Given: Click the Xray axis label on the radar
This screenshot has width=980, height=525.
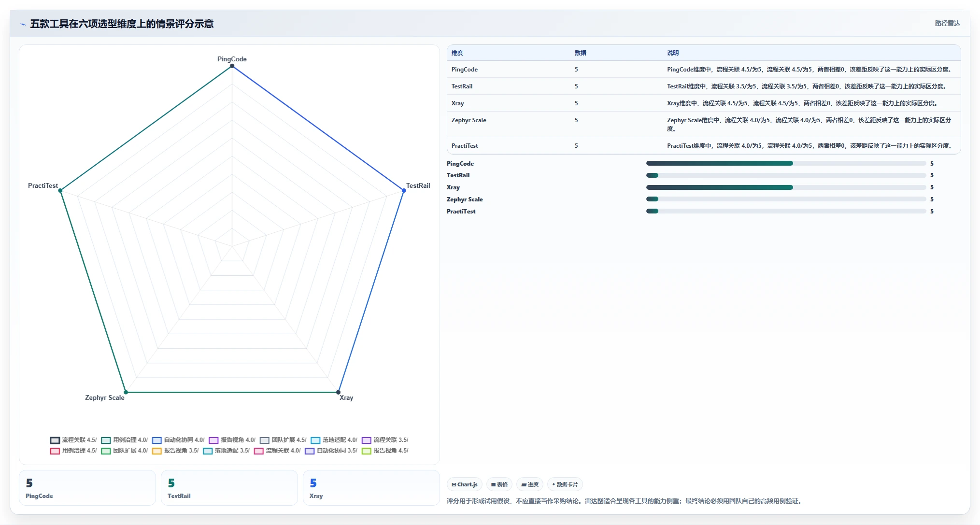Looking at the screenshot, I should click(346, 397).
